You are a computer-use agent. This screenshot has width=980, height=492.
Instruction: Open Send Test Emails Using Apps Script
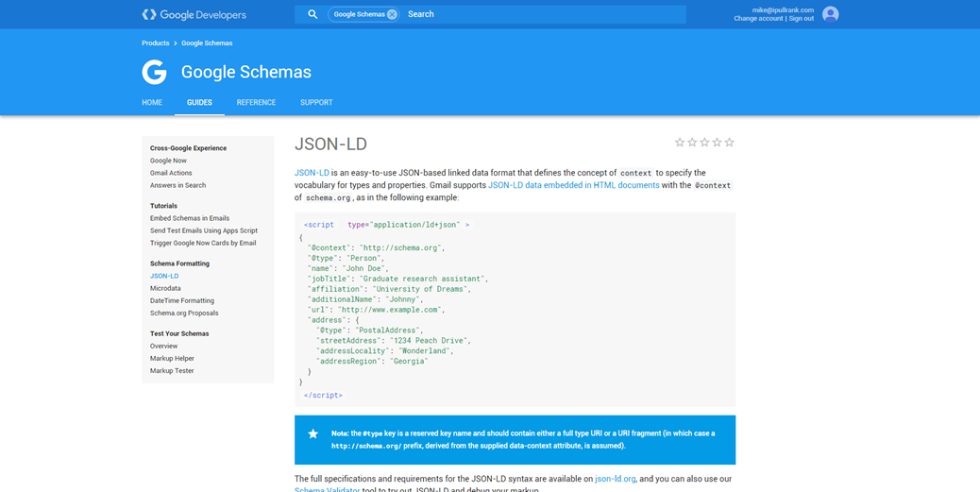pyautogui.click(x=204, y=230)
